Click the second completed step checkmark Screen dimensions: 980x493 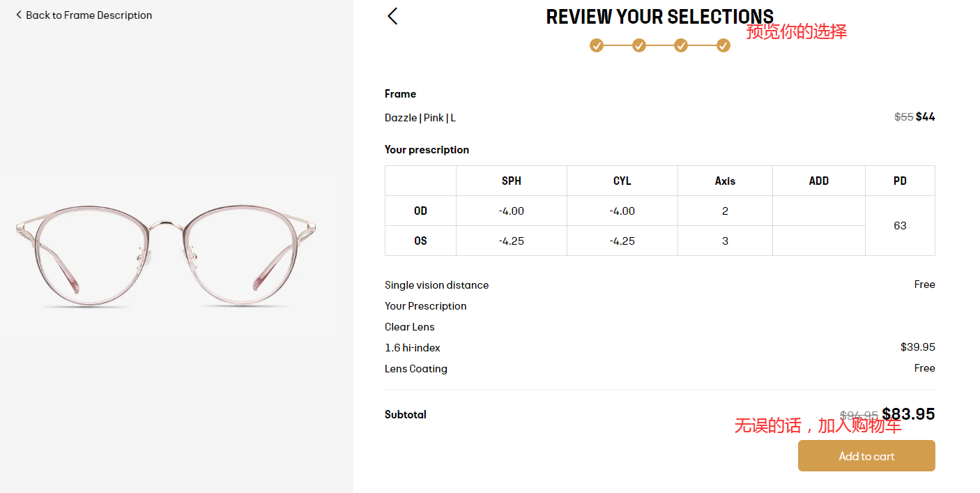coord(639,46)
